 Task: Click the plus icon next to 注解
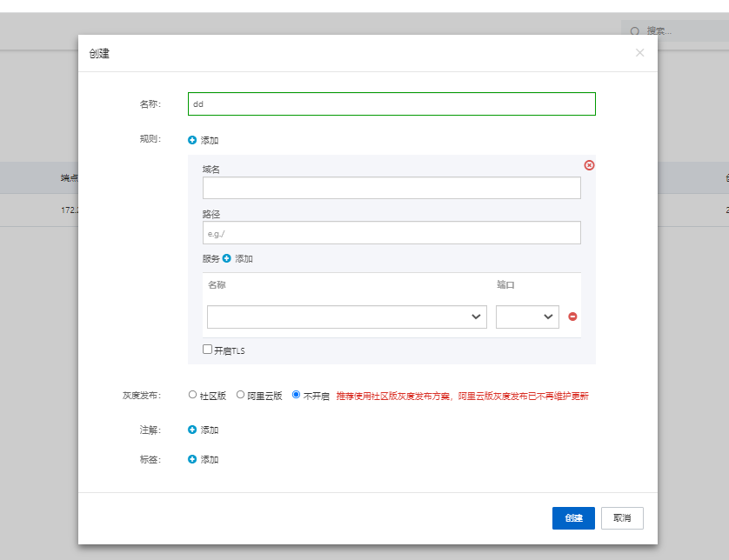192,430
